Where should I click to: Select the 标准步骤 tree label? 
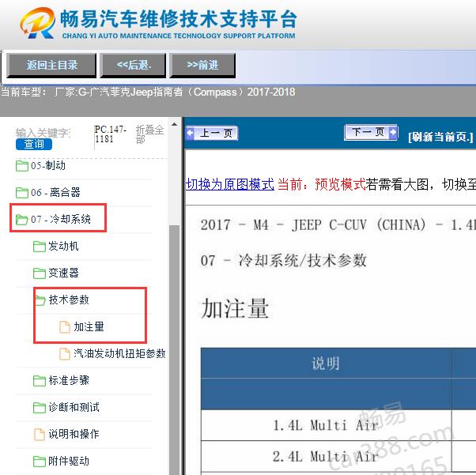tap(69, 380)
